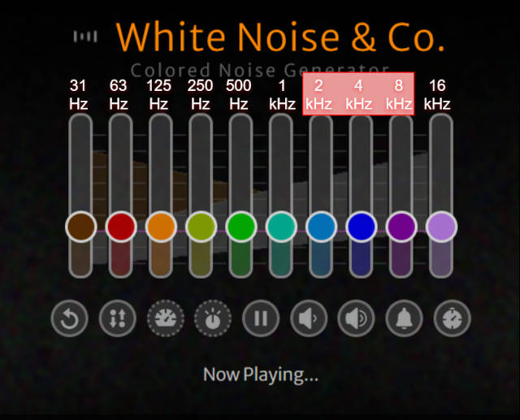Click the 16 kHz band label
Viewport: 520px width, 420px height.
(x=437, y=95)
